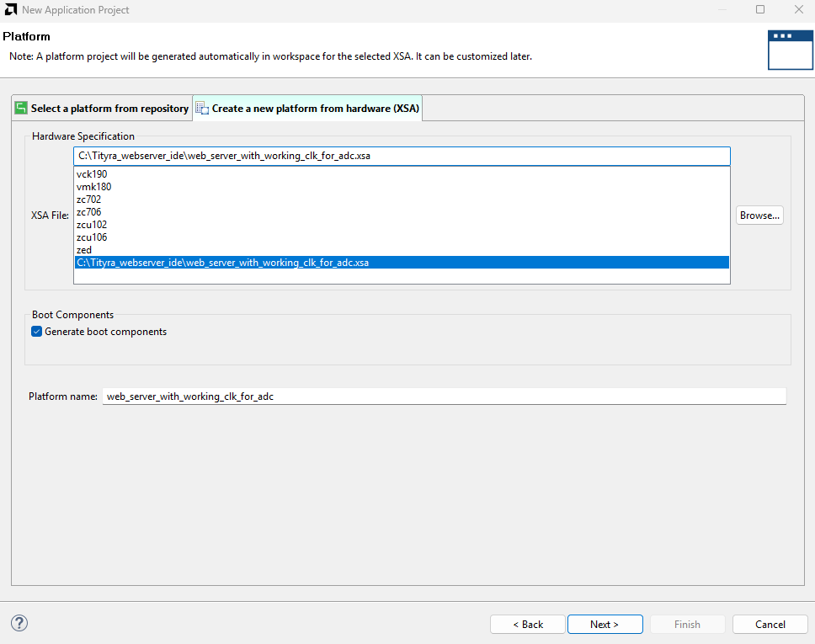Click the AMD logo in title bar
Image resolution: width=815 pixels, height=644 pixels.
click(10, 10)
